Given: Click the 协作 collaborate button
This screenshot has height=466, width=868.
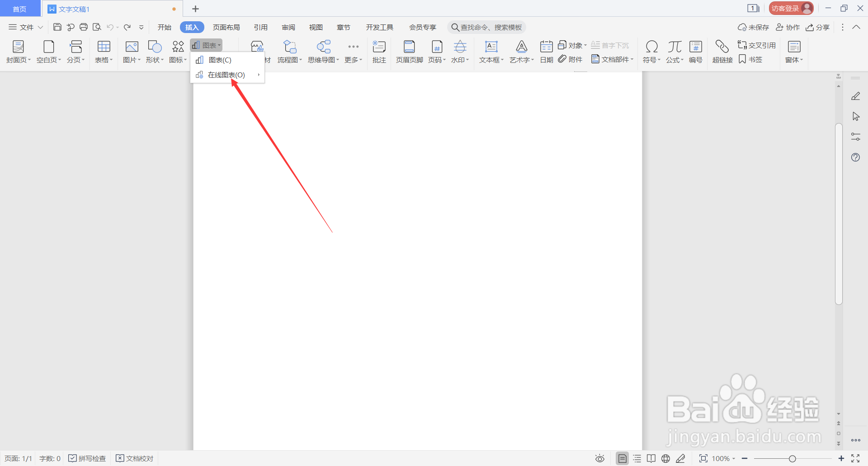Looking at the screenshot, I should [x=788, y=27].
